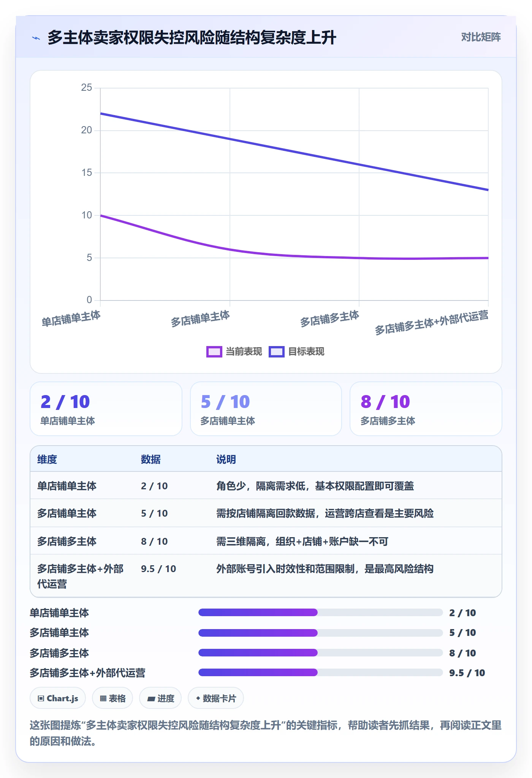Click the 9.5 / 10 cell in the table
Viewport: 532px width, 778px height.
pos(158,569)
